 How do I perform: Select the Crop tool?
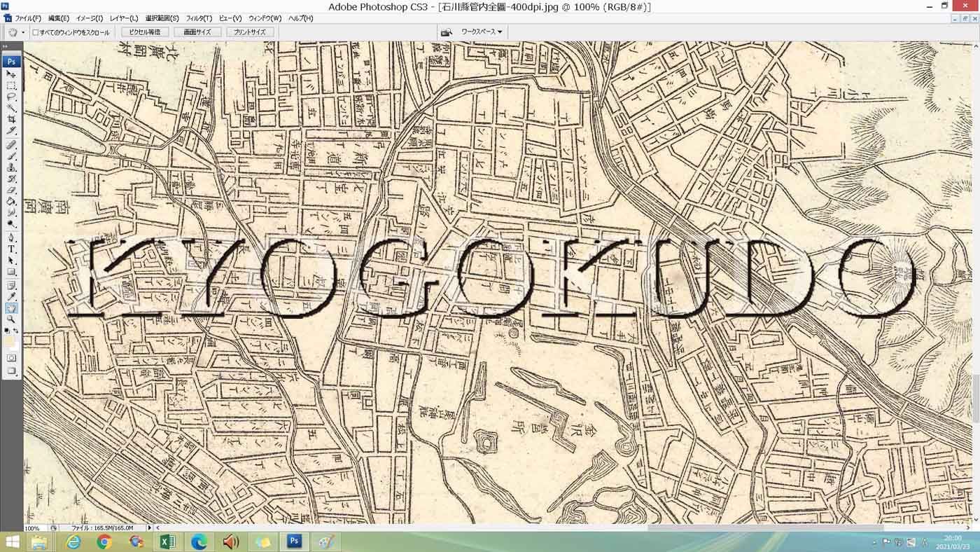click(11, 119)
